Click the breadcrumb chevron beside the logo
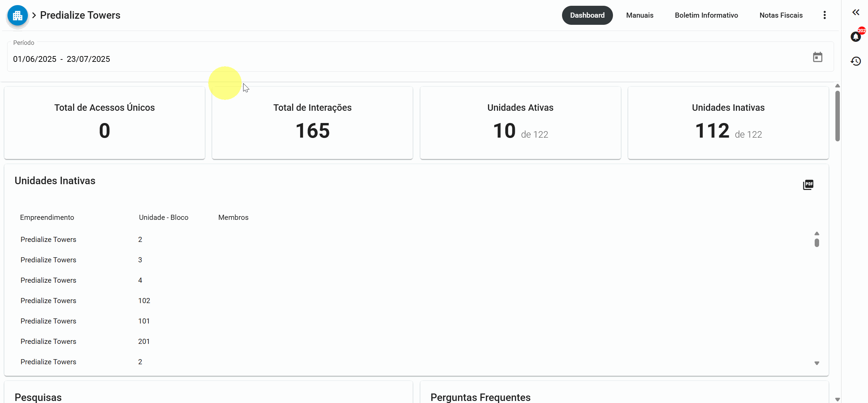Image resolution: width=868 pixels, height=403 pixels. (x=34, y=15)
